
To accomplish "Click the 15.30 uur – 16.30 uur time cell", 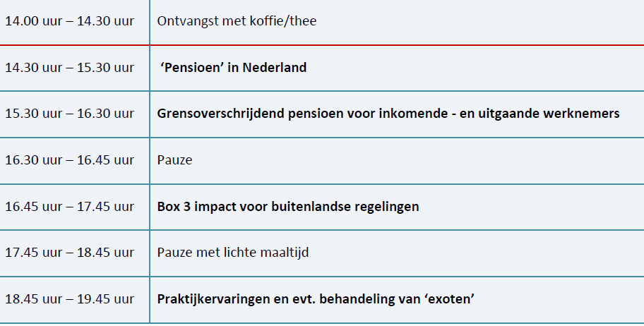I will 69,114.
